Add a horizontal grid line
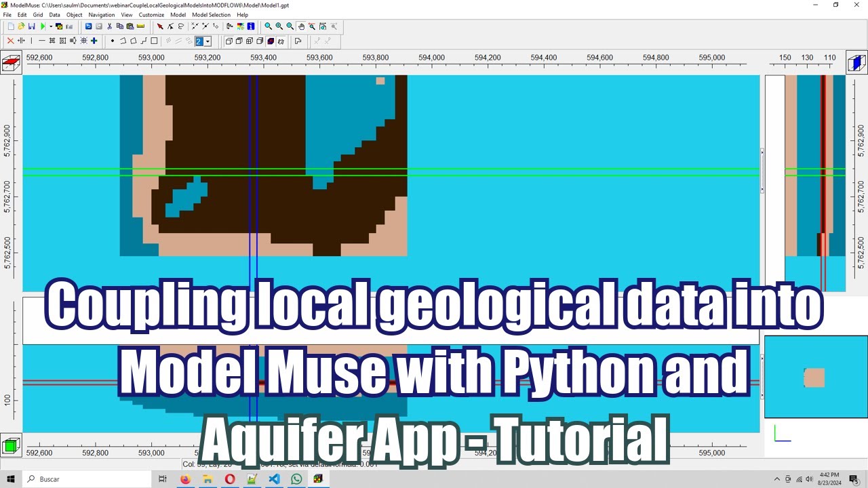This screenshot has width=868, height=488. (42, 41)
